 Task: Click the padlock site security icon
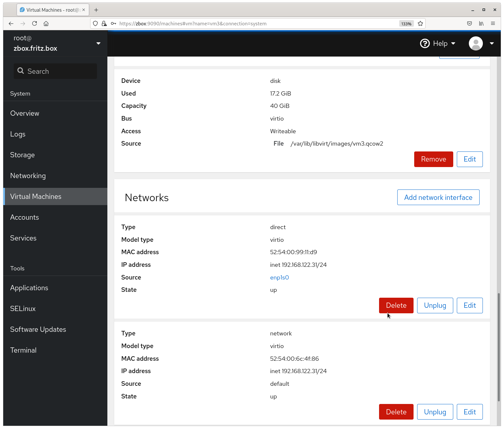[104, 23]
